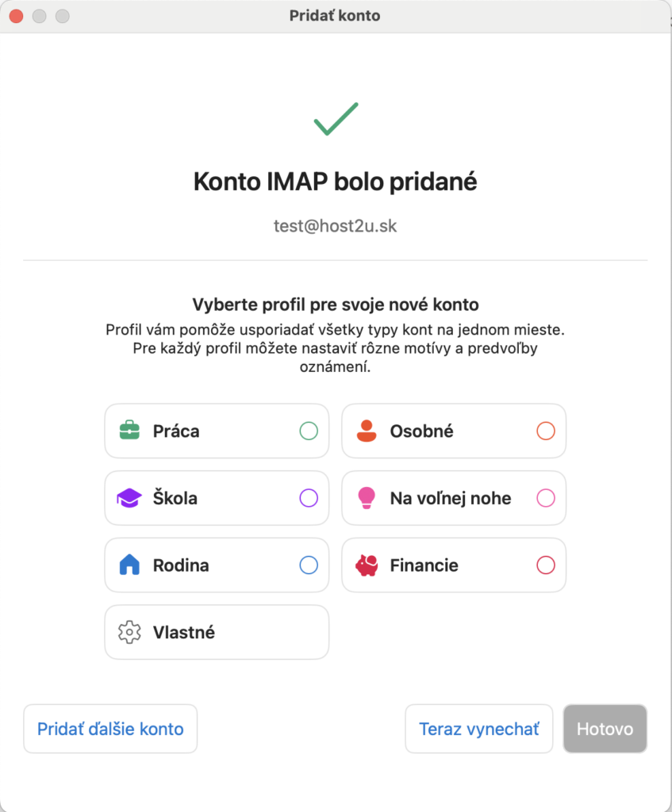672x812 pixels.
Task: Click the pink lightbulb freelance icon
Action: coord(367,498)
